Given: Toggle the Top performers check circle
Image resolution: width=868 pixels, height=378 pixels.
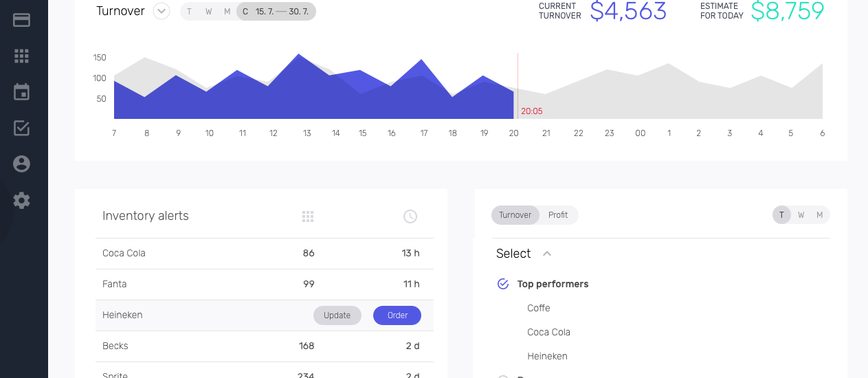Looking at the screenshot, I should [502, 284].
